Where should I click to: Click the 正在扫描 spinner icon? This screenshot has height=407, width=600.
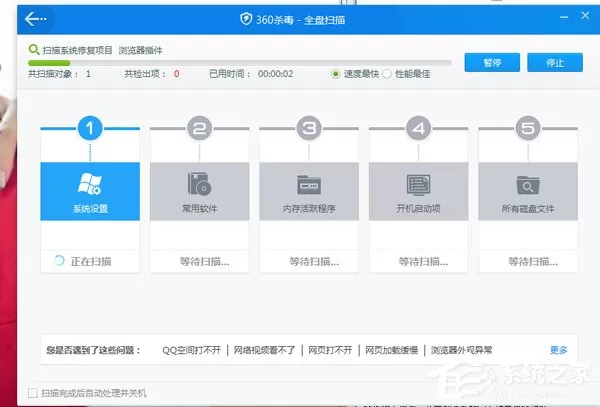point(59,261)
